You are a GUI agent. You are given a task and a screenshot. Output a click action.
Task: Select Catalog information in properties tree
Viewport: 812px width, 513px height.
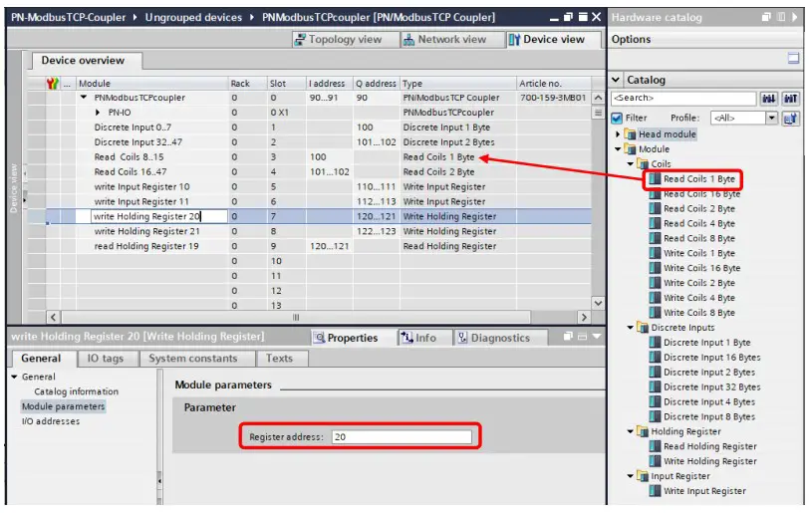click(x=76, y=391)
